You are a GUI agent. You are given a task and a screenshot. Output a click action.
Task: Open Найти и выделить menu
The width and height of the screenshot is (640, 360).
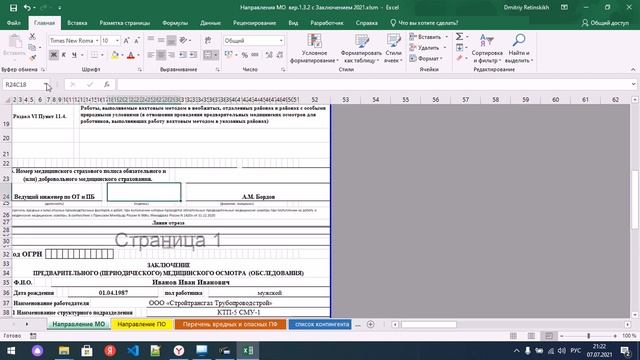point(519,48)
